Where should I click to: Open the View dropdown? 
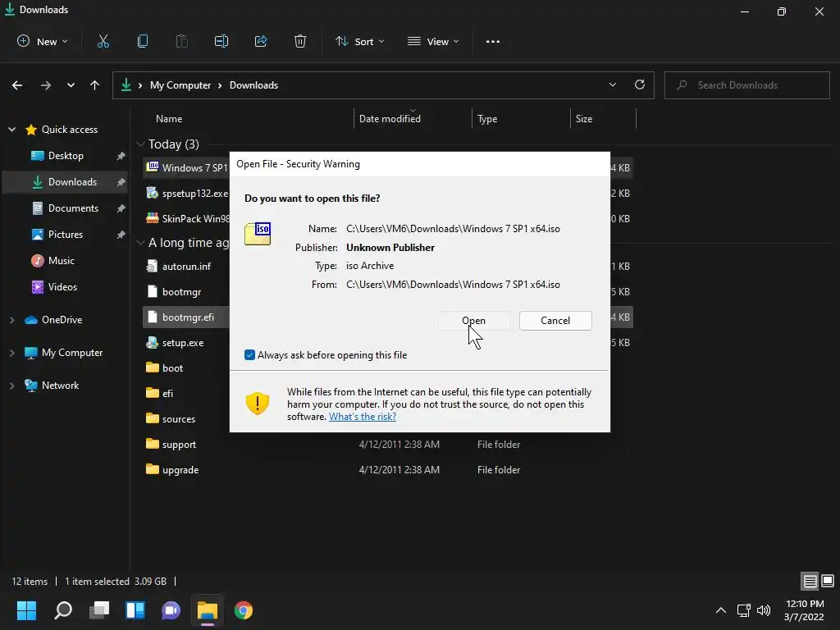[x=433, y=41]
